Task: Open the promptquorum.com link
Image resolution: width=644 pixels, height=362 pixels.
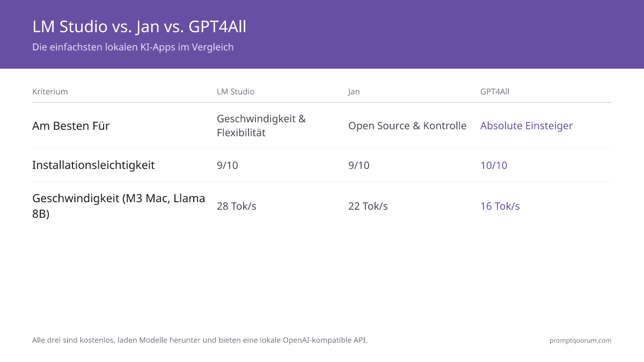Action: 580,341
